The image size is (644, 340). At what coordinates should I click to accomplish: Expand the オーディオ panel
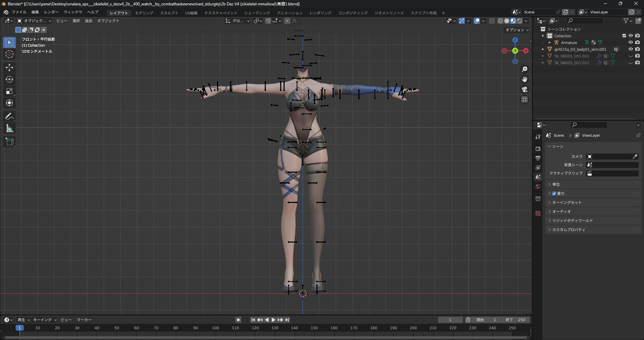593,212
